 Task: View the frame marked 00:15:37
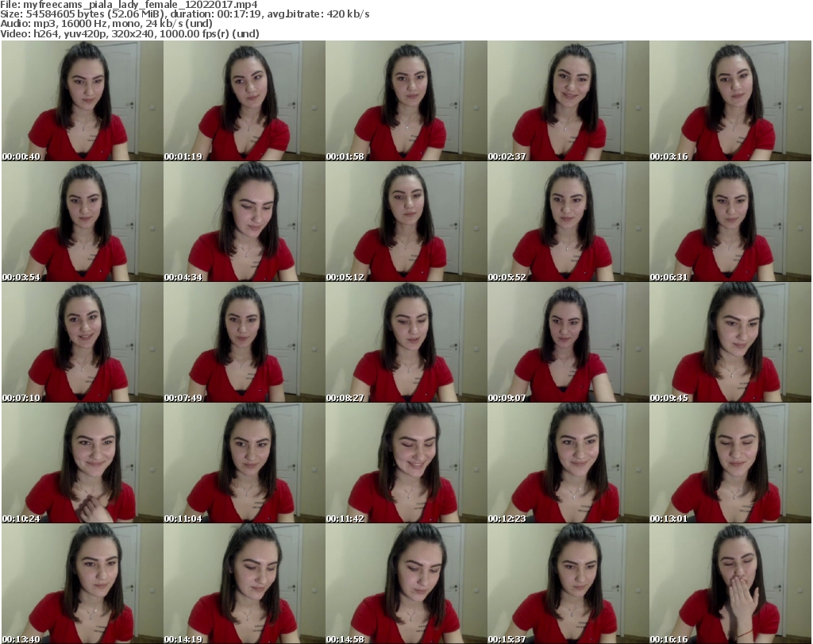pos(568,584)
